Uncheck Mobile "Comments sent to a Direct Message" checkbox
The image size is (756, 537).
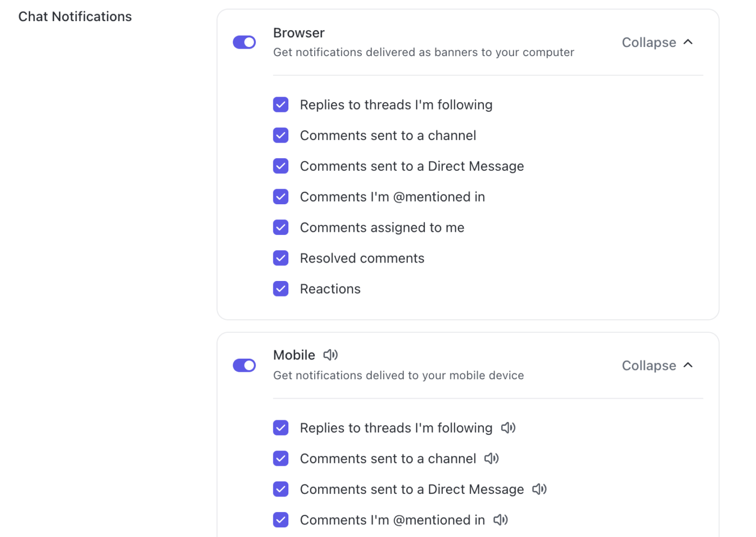281,489
